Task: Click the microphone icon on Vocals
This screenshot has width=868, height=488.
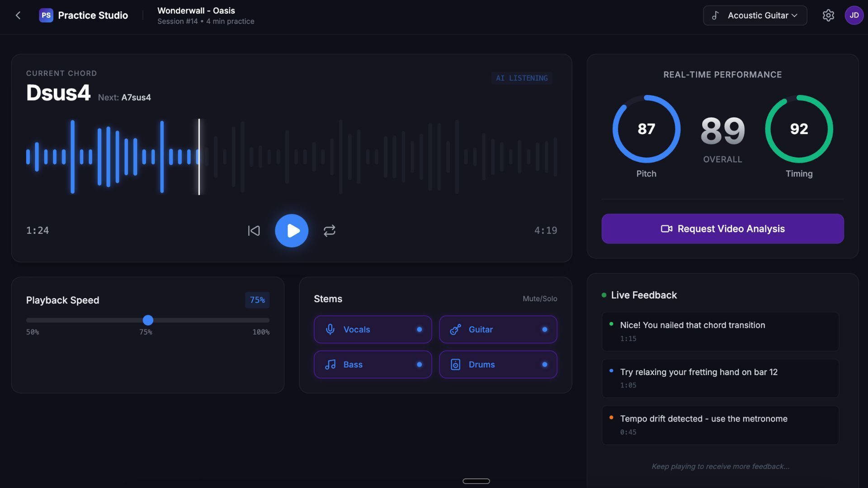Action: 330,329
